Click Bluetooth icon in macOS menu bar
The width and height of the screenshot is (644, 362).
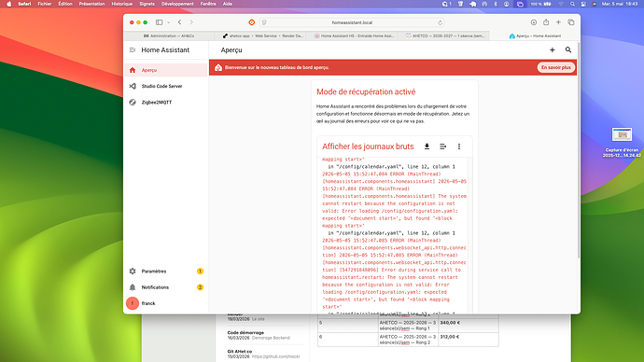click(x=496, y=4)
